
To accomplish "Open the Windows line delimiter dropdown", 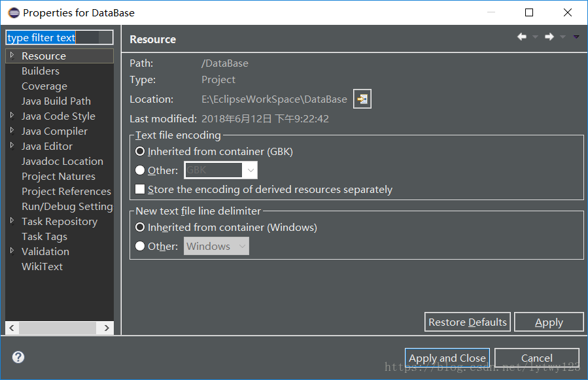I will (x=242, y=247).
